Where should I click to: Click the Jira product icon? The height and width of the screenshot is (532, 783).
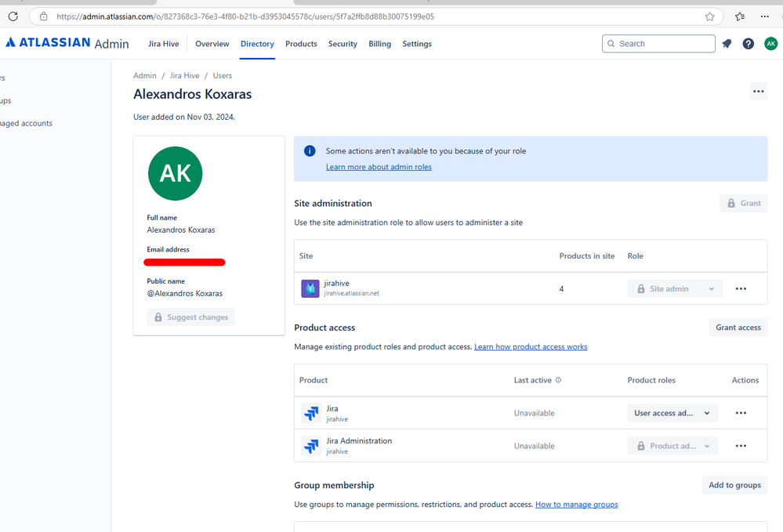[x=312, y=413]
